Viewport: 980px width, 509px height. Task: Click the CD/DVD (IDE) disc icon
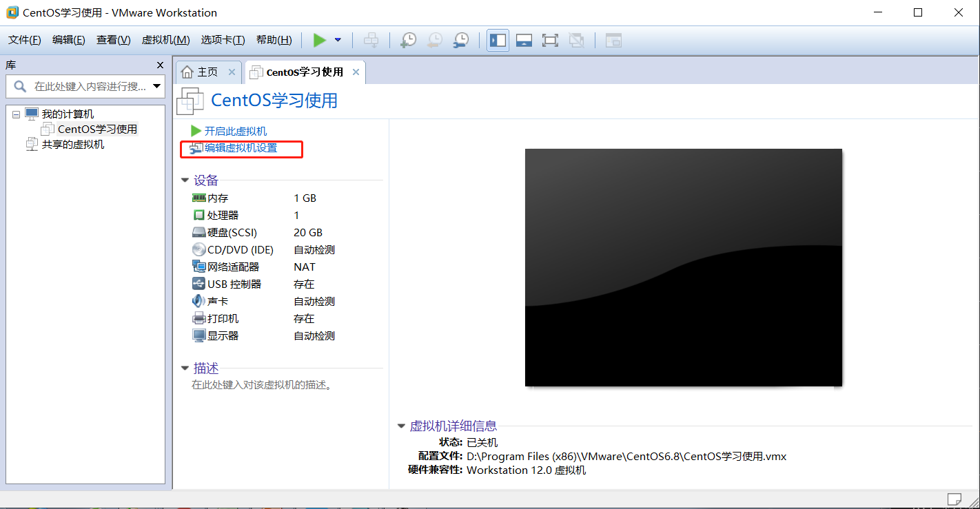click(199, 249)
